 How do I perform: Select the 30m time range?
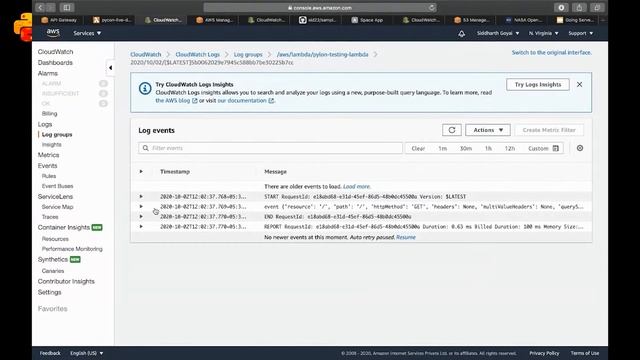click(x=466, y=148)
